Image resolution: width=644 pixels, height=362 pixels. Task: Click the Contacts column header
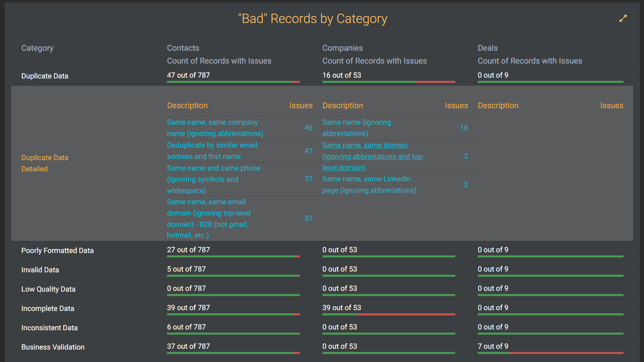click(x=183, y=48)
